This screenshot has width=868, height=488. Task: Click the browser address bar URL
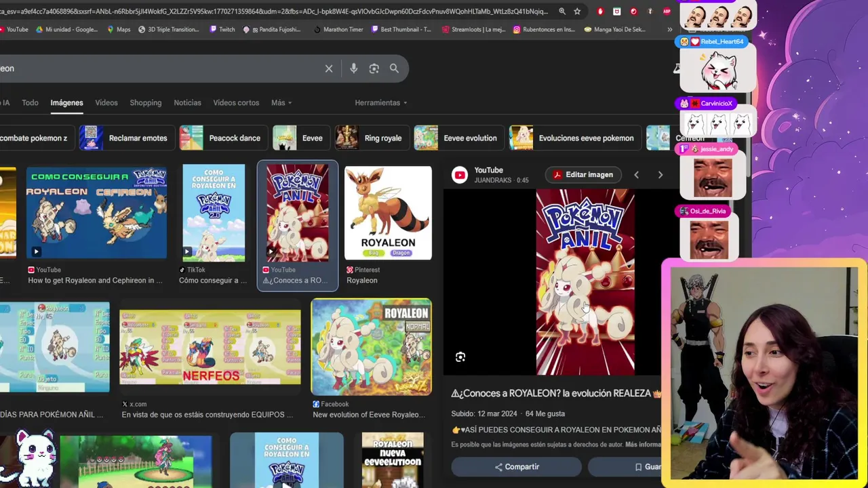(274, 12)
